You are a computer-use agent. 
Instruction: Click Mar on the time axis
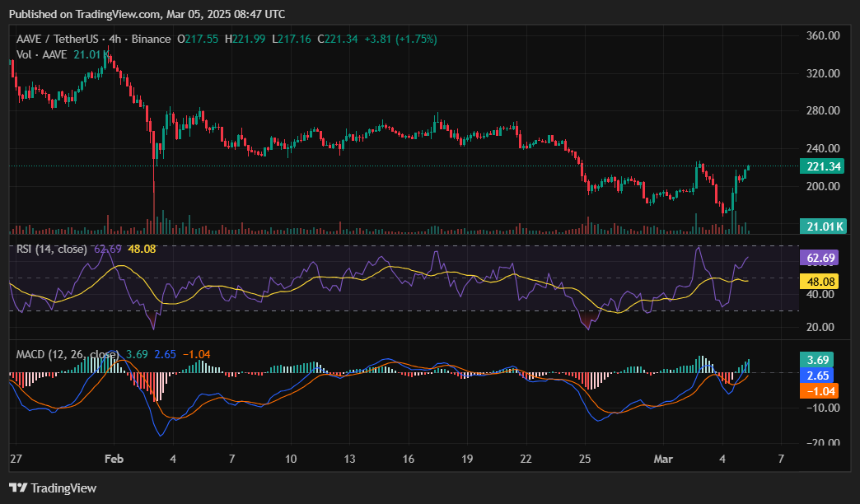click(664, 459)
